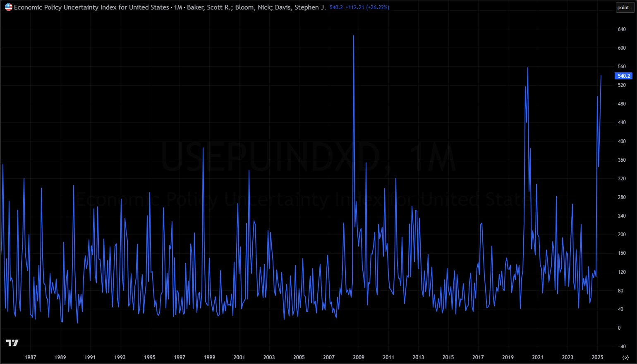Click 640 on the price scale
This screenshot has height=364, width=637.
point(621,29)
